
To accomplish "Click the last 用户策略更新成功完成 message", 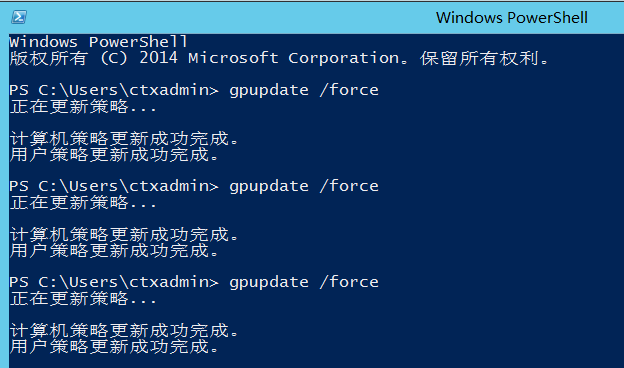I will [114, 347].
